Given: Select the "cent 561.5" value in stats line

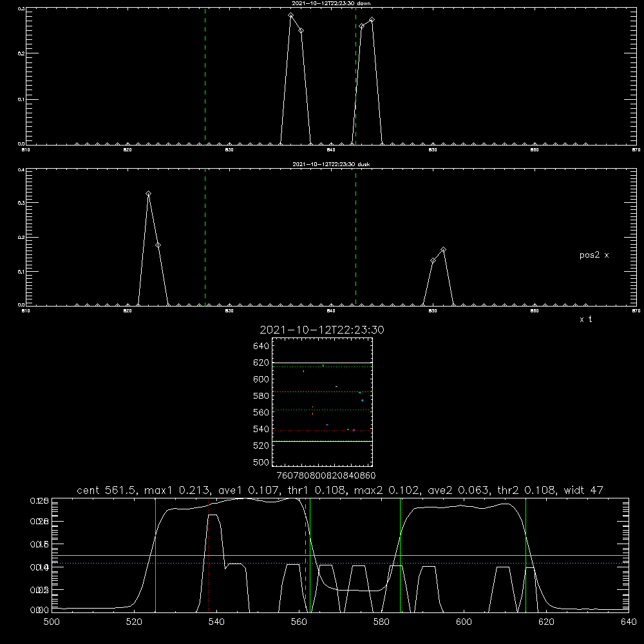Looking at the screenshot, I should (106, 490).
